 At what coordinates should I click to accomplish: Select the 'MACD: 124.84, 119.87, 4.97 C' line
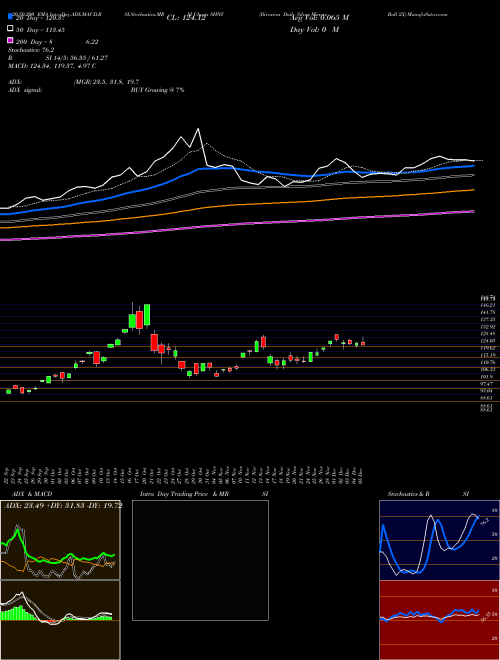(x=52, y=66)
